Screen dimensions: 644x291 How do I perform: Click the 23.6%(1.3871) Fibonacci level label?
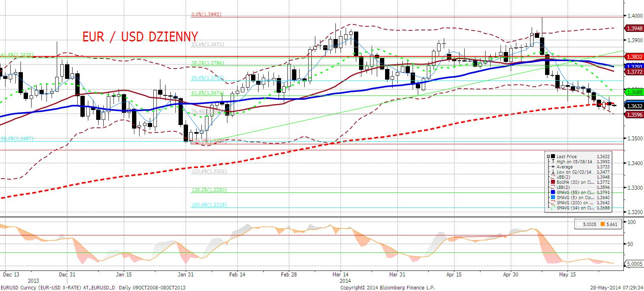tap(208, 45)
